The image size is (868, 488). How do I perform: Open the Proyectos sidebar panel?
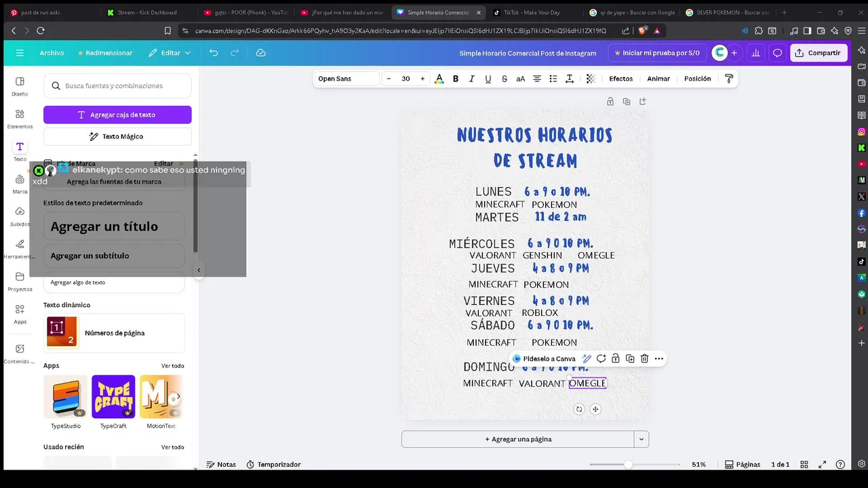coord(20,282)
